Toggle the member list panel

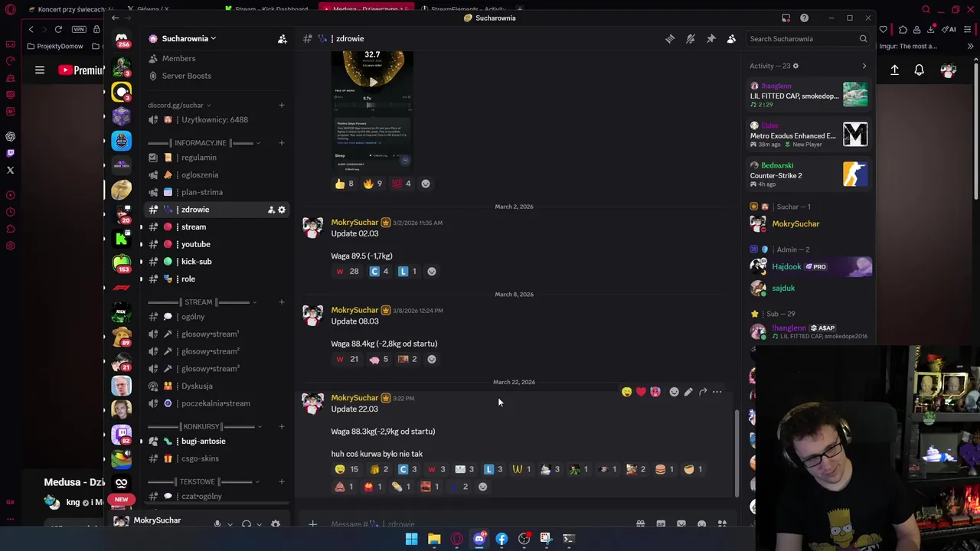(x=731, y=38)
